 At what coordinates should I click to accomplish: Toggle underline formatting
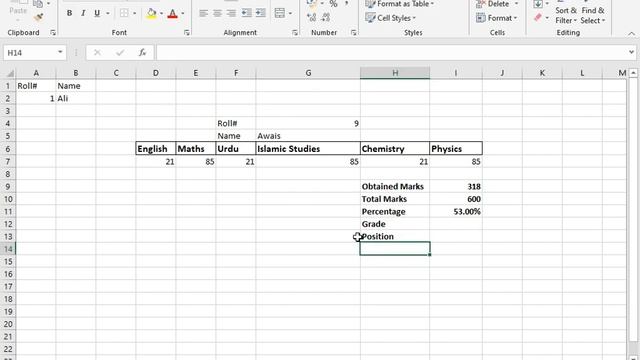tap(97, 13)
